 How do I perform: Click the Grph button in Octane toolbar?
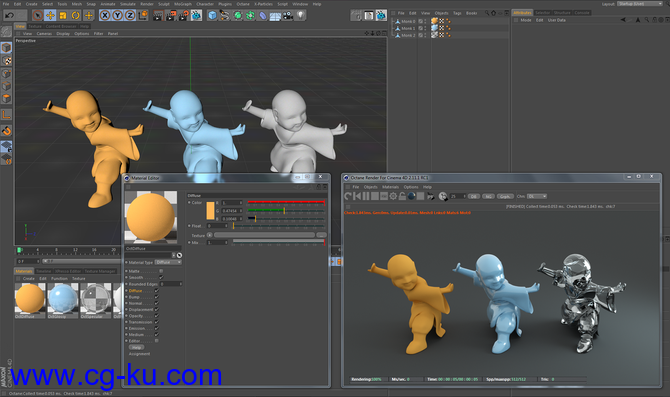coord(505,196)
